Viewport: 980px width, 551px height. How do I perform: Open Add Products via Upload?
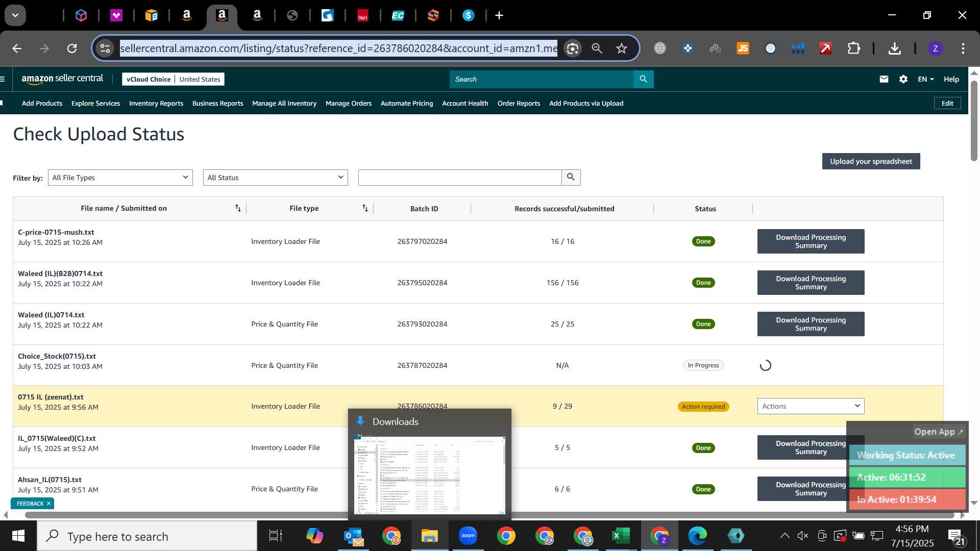(586, 103)
